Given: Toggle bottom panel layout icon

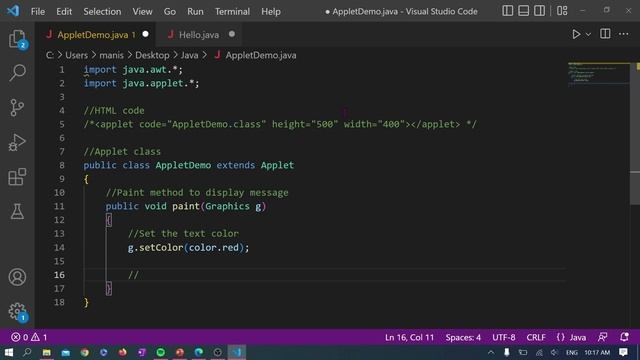Looking at the screenshot, I should 523,11.
